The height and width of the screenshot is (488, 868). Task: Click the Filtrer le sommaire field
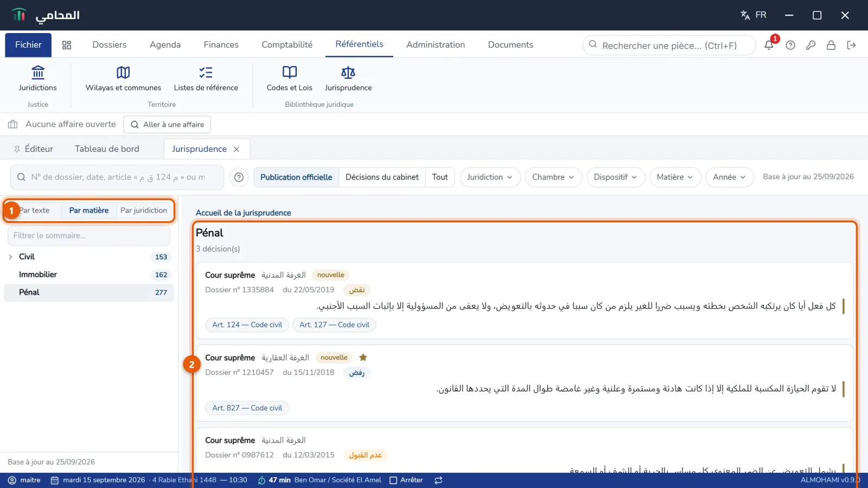(89, 236)
